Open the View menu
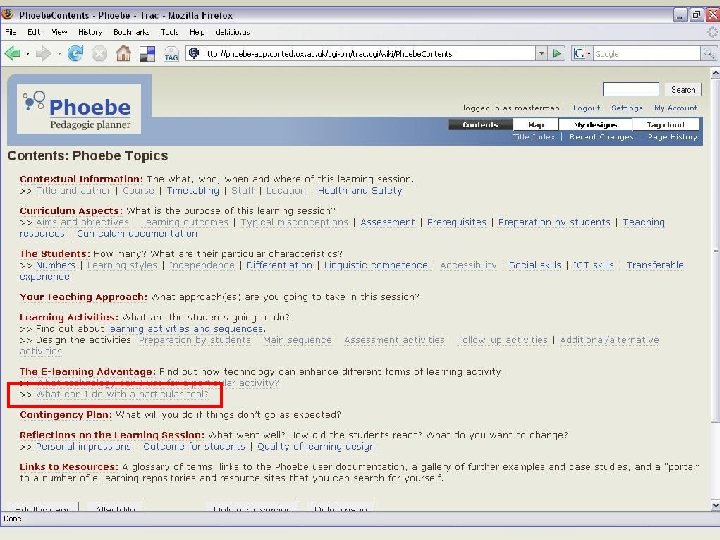The image size is (720, 540). click(x=59, y=32)
